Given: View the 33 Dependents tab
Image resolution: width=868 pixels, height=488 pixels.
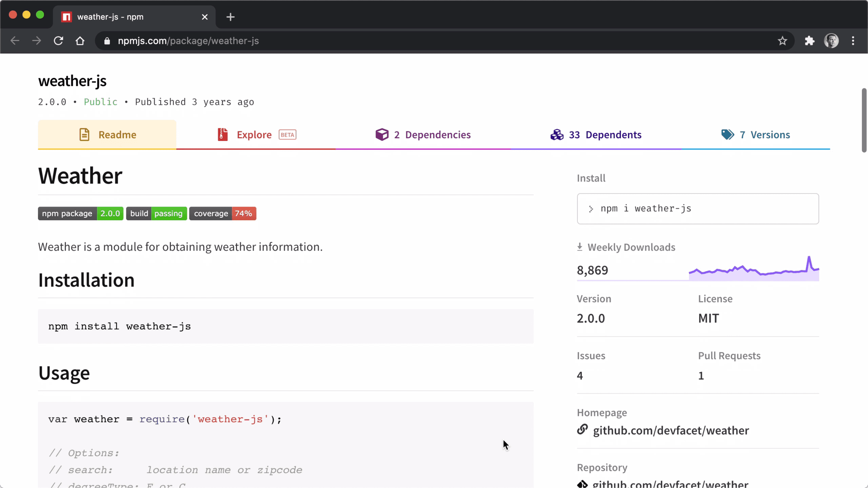Looking at the screenshot, I should point(596,135).
